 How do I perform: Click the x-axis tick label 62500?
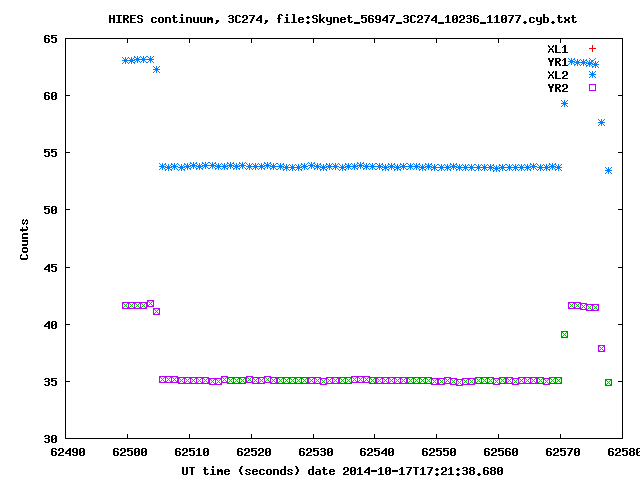pos(129,452)
